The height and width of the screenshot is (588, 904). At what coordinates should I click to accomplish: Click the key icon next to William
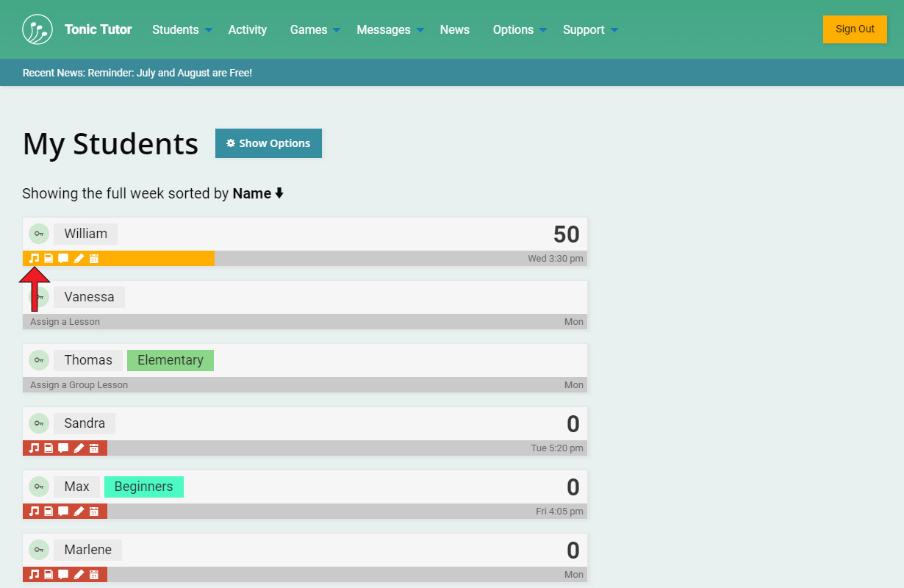click(x=39, y=234)
